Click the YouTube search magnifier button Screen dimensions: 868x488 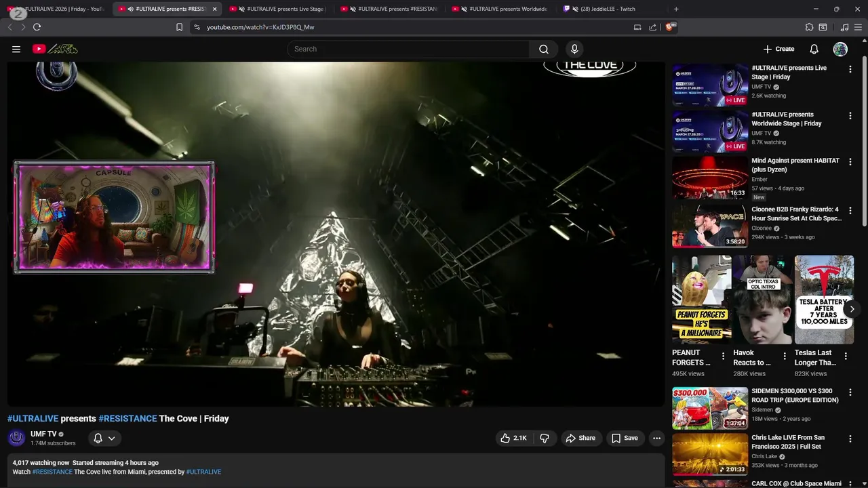tap(544, 49)
